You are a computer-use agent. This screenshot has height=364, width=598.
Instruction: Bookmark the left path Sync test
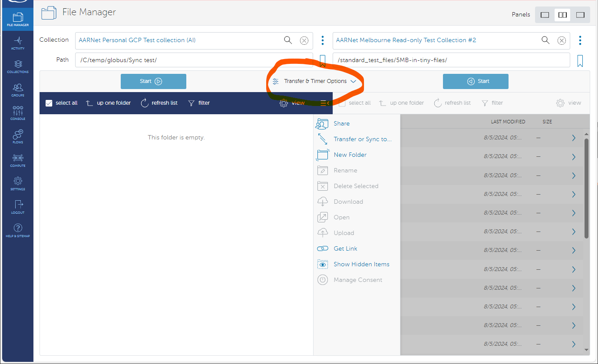[322, 61]
